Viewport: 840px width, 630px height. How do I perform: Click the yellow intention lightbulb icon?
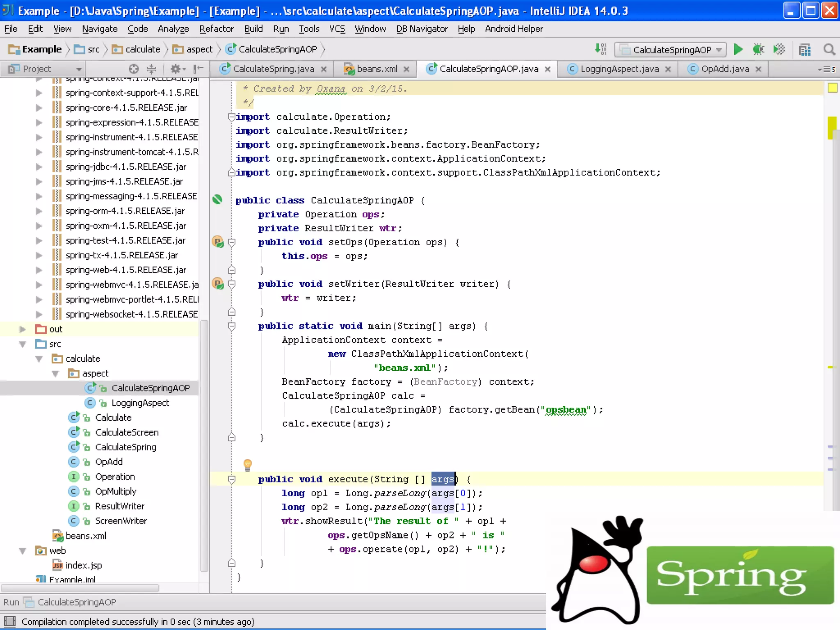tap(247, 465)
